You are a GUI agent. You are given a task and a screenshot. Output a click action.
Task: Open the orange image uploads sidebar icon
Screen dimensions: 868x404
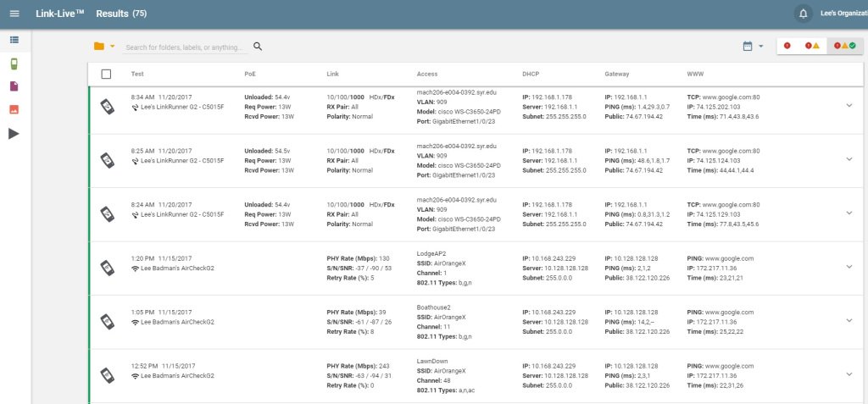[x=14, y=109]
